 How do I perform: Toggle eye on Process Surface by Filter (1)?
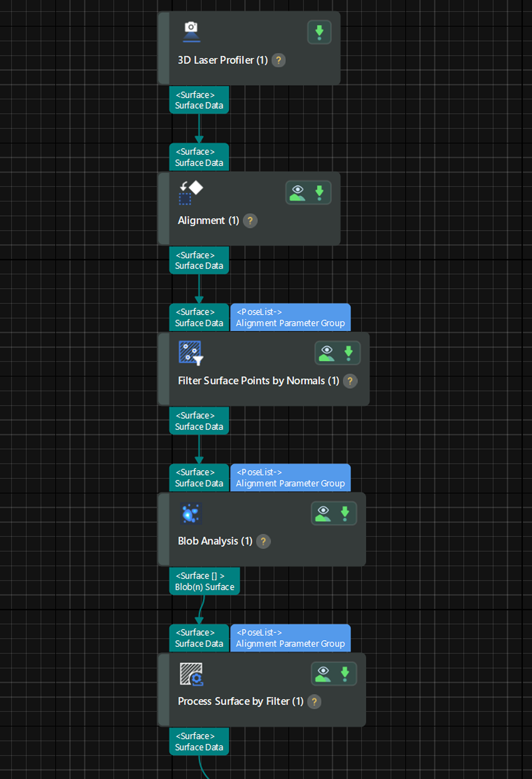pyautogui.click(x=323, y=674)
